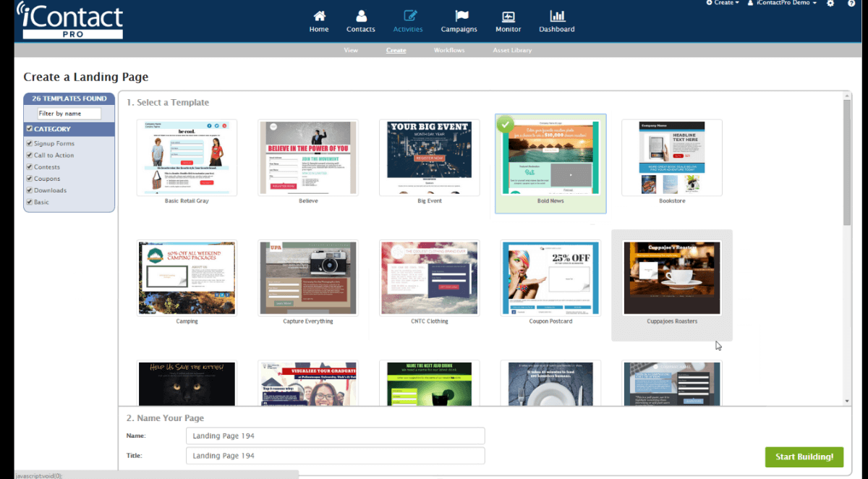The width and height of the screenshot is (868, 479).
Task: Open the Create dropdown menu
Action: click(721, 4)
